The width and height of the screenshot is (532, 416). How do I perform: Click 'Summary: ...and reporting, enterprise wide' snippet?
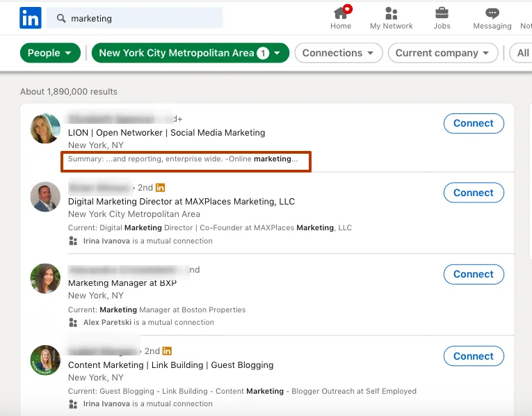[183, 159]
